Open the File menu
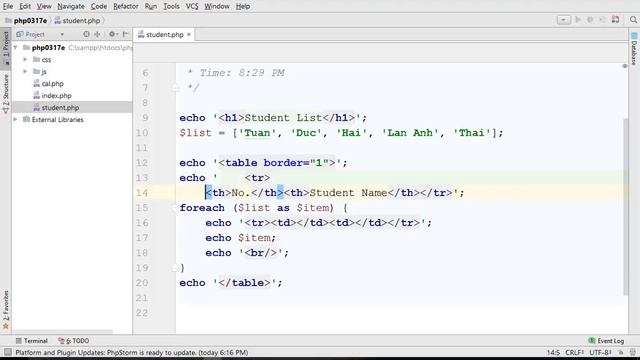Image resolution: width=640 pixels, height=360 pixels. click(8, 7)
